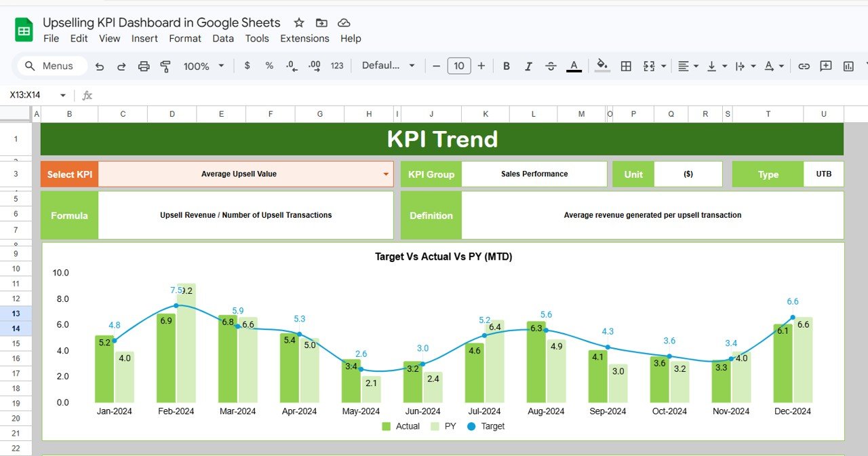Open the Extensions menu
868x456 pixels.
click(304, 39)
